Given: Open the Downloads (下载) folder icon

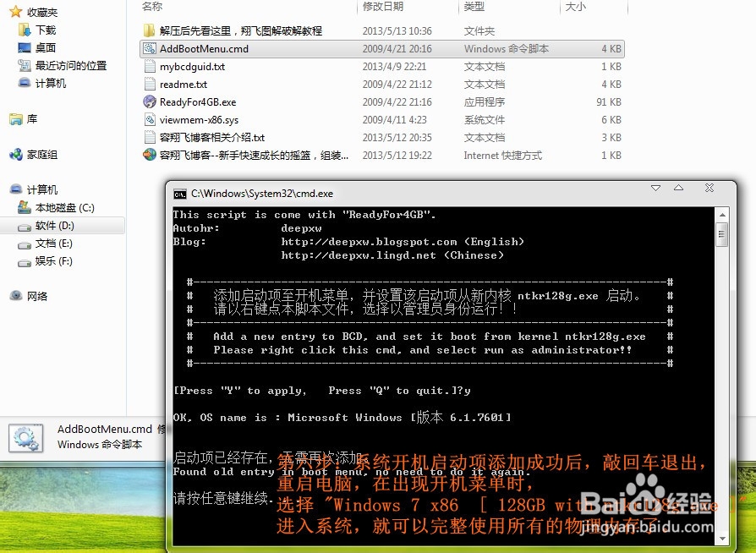Looking at the screenshot, I should click(x=25, y=30).
